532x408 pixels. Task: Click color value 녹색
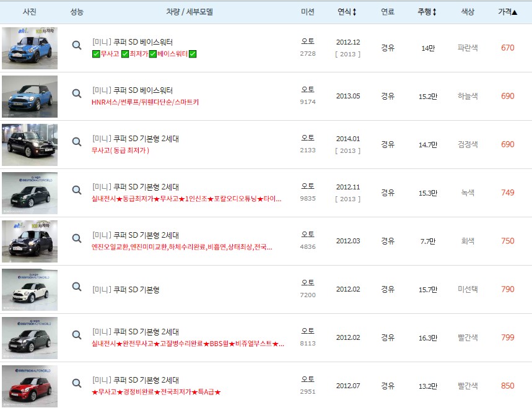click(468, 193)
